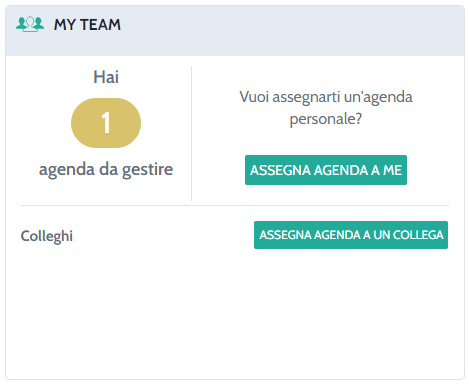Click the word 'Vuoi' in the question

coord(254,97)
